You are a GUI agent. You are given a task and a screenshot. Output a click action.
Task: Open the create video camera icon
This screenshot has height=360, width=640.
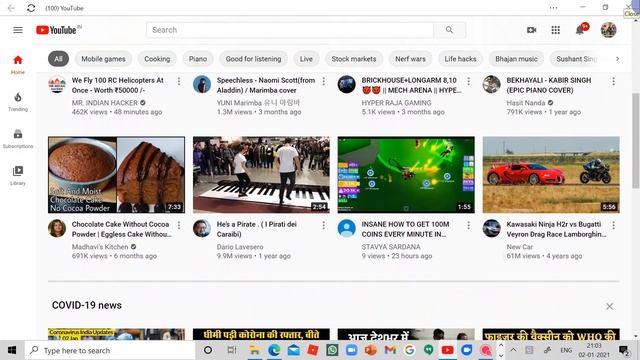(x=531, y=30)
